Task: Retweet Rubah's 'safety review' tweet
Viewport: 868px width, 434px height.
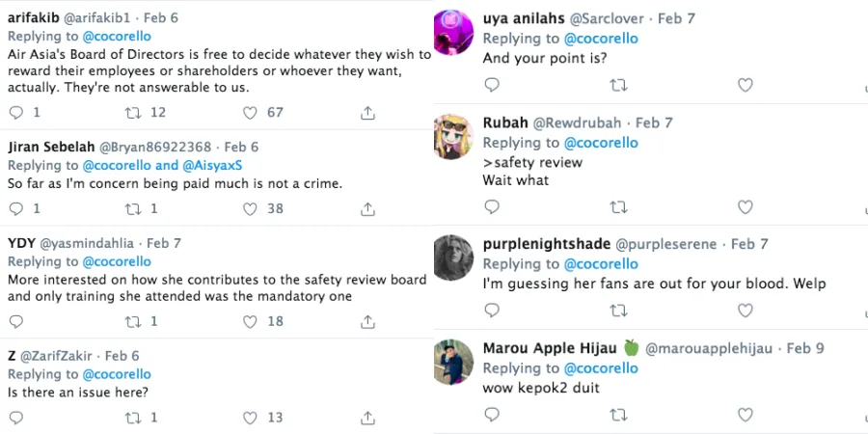Action: (619, 206)
